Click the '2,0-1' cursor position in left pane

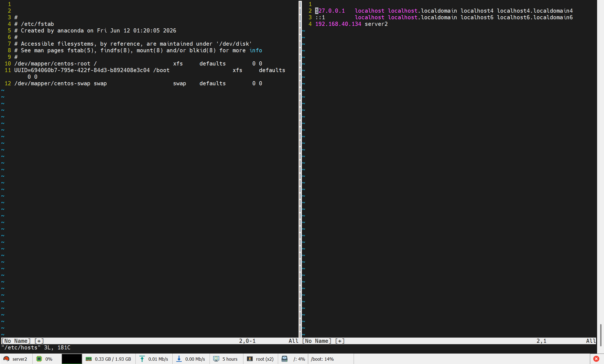(x=247, y=341)
